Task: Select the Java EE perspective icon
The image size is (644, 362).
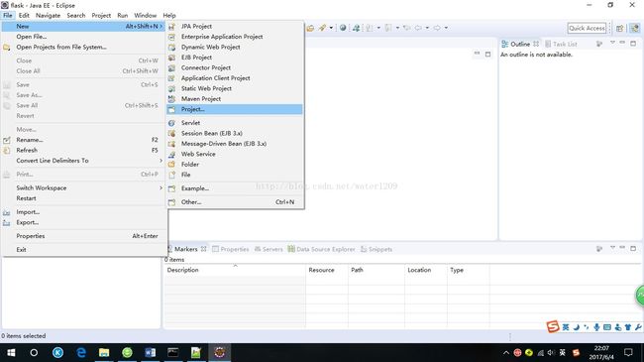Action: click(x=635, y=28)
